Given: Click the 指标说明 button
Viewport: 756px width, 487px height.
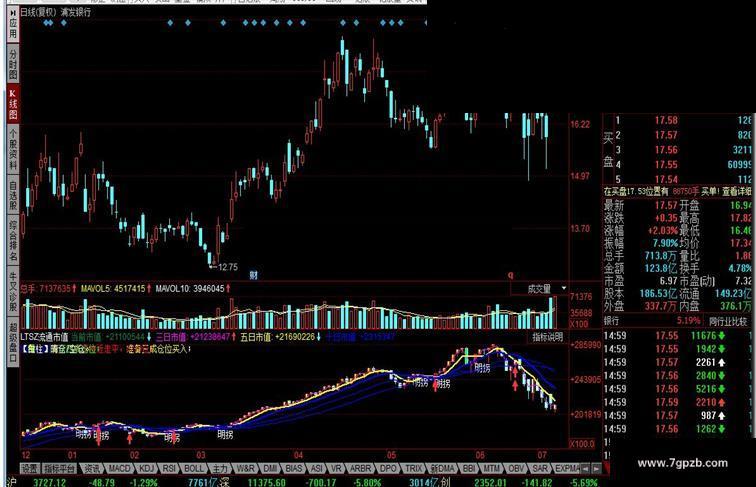Looking at the screenshot, I should click(548, 337).
